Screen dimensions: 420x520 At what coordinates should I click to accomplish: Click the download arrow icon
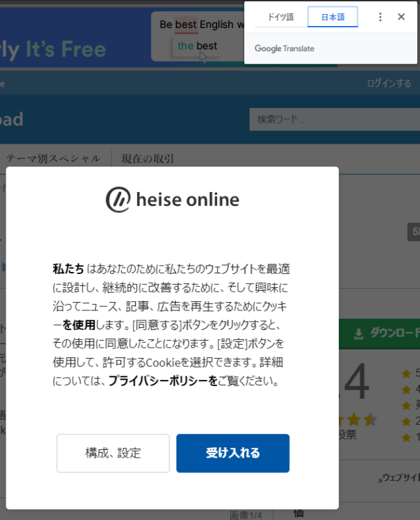pos(359,334)
